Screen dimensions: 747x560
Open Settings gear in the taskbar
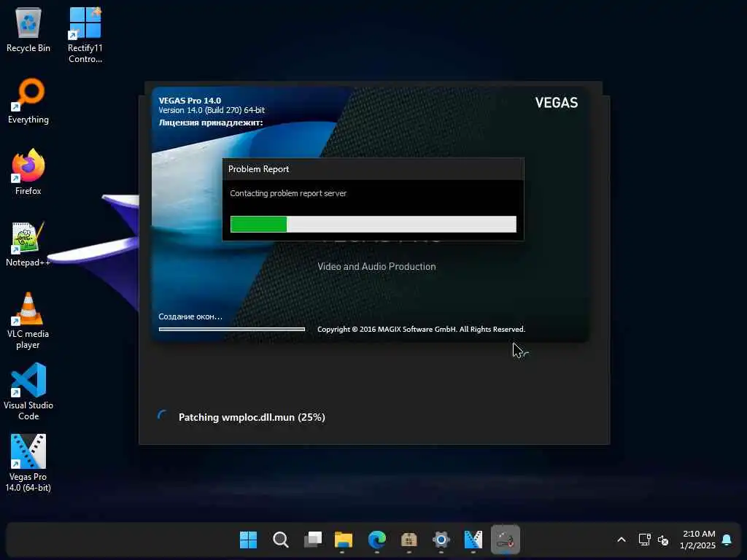[441, 540]
